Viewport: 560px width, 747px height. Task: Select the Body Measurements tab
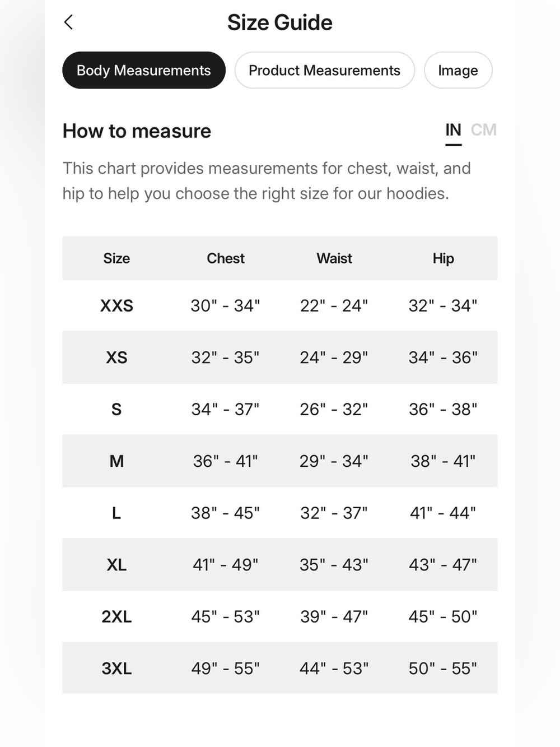tap(144, 70)
